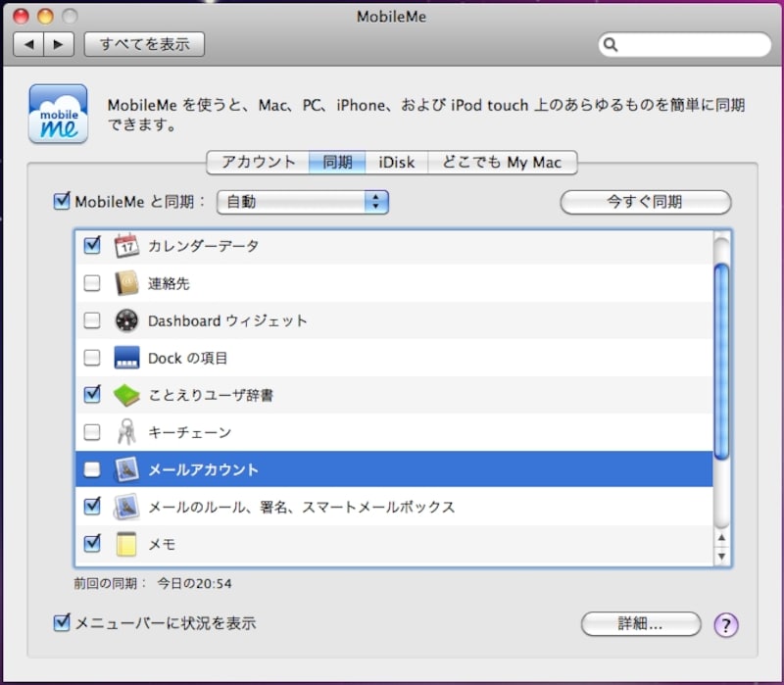This screenshot has width=784, height=685.
Task: Open the 詳細... advanced button
Action: tap(641, 624)
